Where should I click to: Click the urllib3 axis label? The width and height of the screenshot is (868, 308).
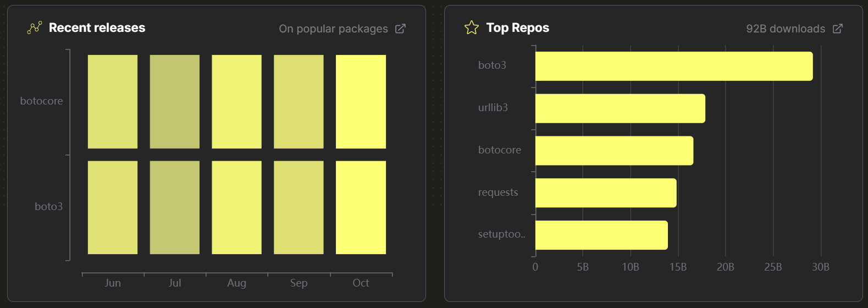[493, 108]
